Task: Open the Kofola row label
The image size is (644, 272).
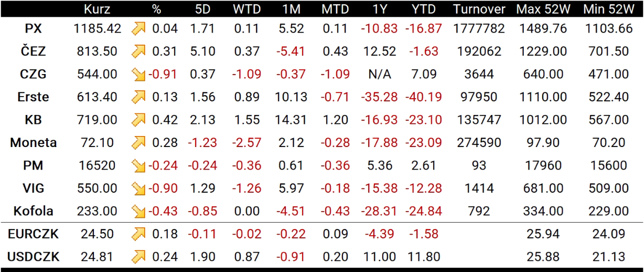Action: (34, 211)
